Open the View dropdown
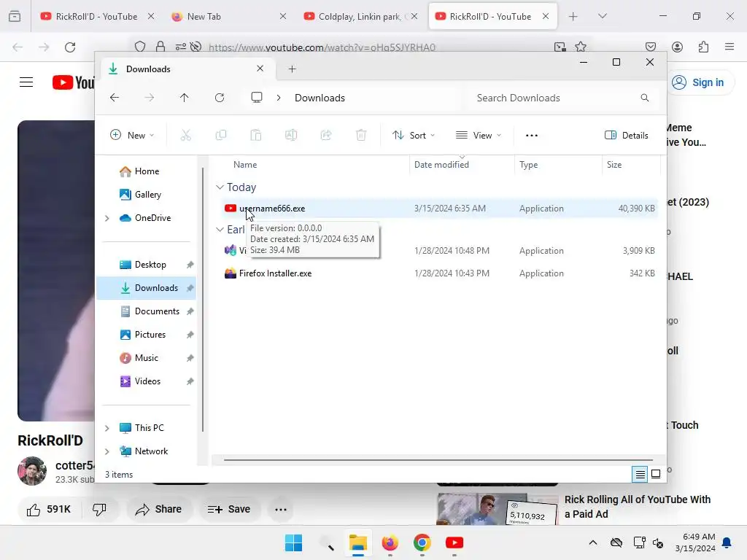This screenshot has width=747, height=560. 479,135
